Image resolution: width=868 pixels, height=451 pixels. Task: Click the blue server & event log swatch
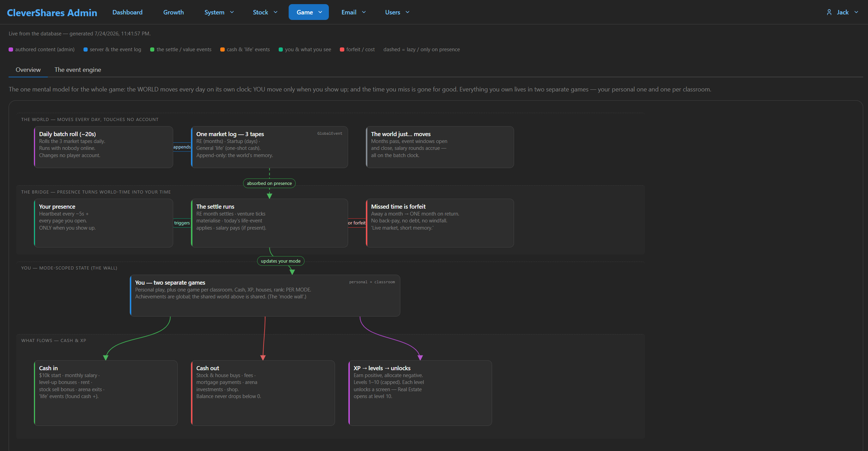pos(86,50)
